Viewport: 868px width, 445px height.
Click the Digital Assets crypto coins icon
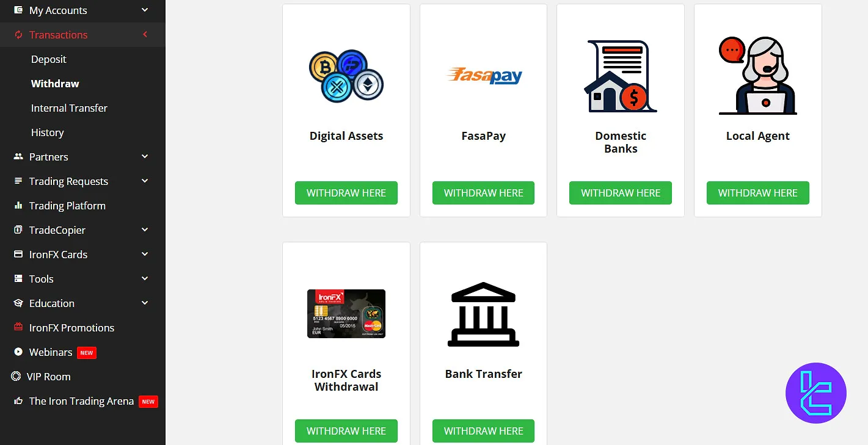346,76
